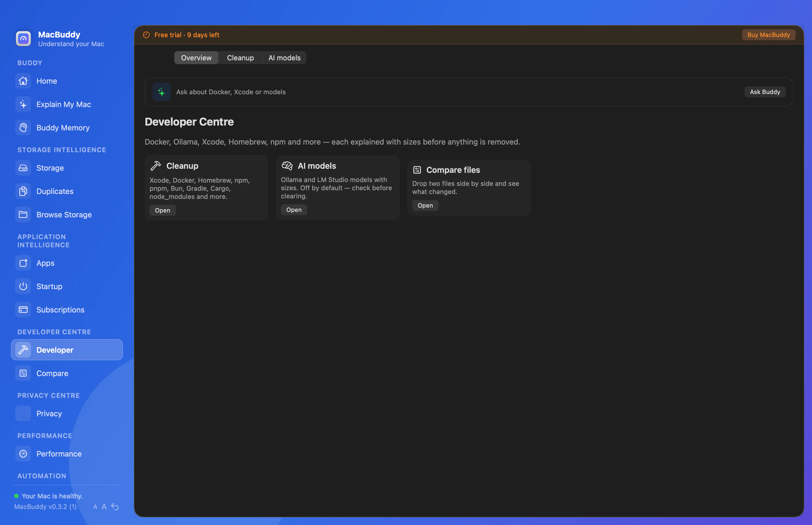Screen dimensions: 812x525
Task: Select the Startup power icon
Action: click(23, 286)
